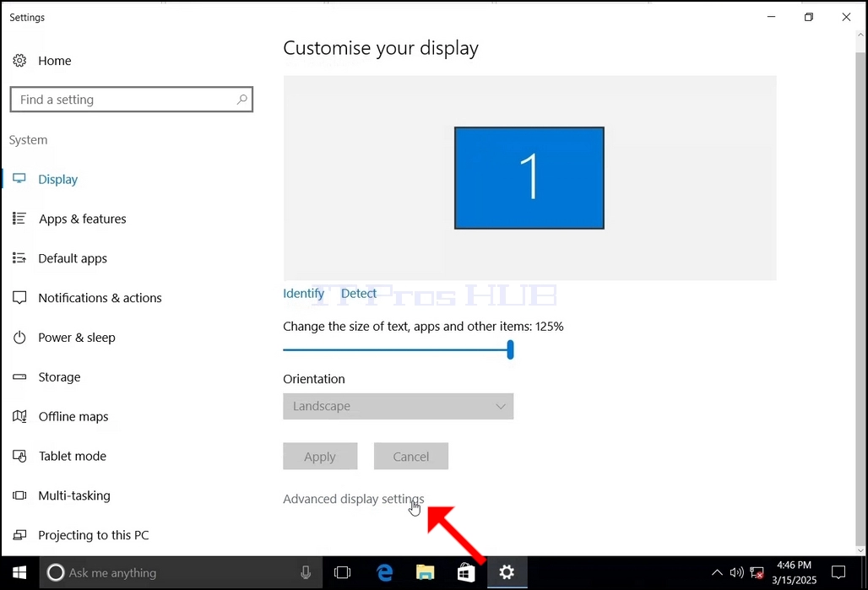Select Apps & features in sidebar
The image size is (868, 590).
coord(82,219)
